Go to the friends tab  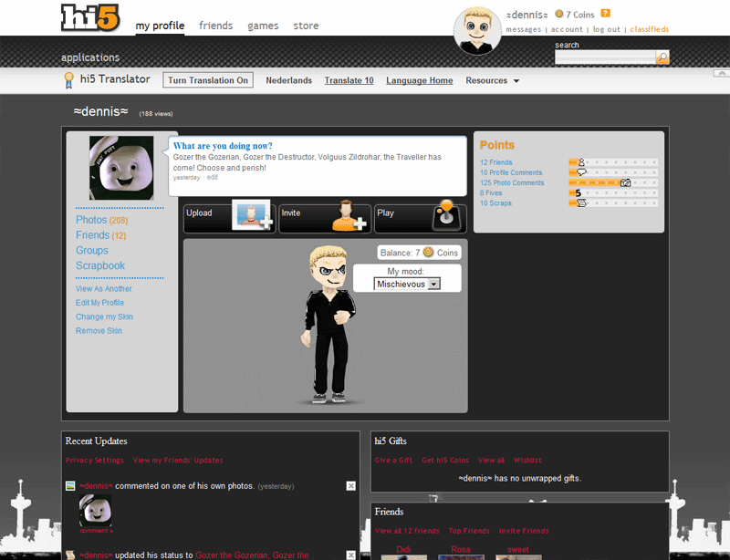click(215, 26)
